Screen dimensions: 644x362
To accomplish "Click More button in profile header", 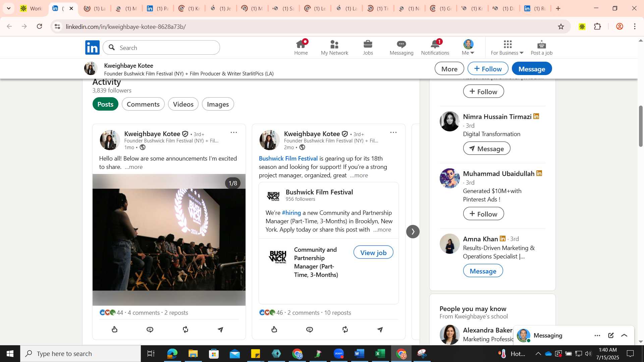I will [x=449, y=69].
